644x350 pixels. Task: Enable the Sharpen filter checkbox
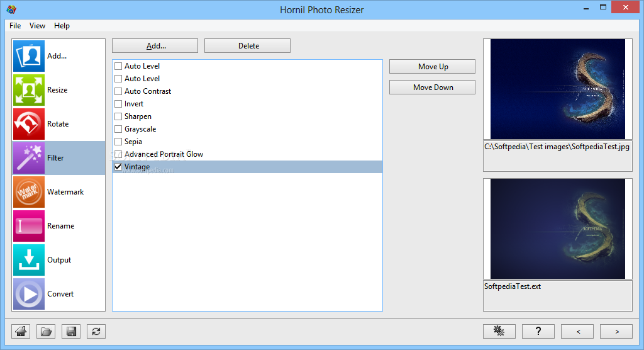tap(118, 116)
